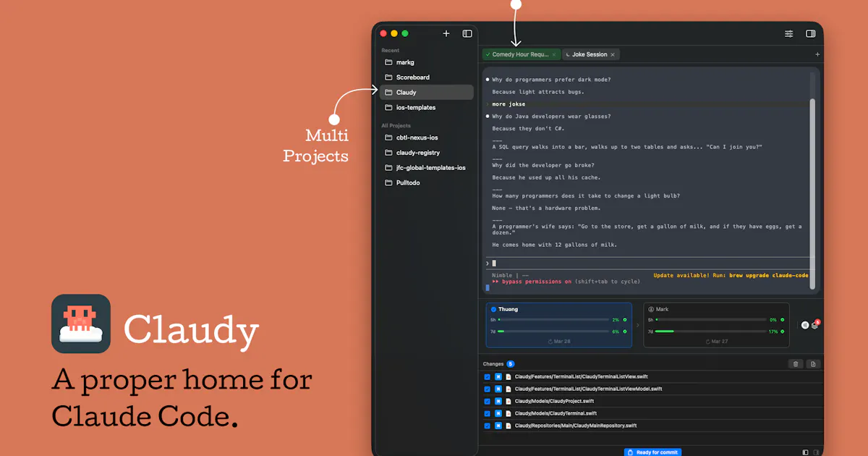Screen dimensions: 868x456
Task: Toggle the bottom-right layout icon in the status bar
Action: [x=817, y=452]
